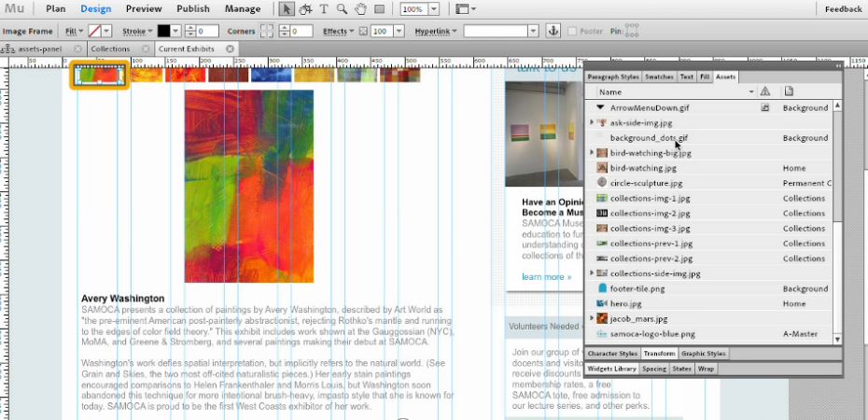This screenshot has width=868, height=420.
Task: Click the opacity icon beside Effects
Action: pos(363,32)
